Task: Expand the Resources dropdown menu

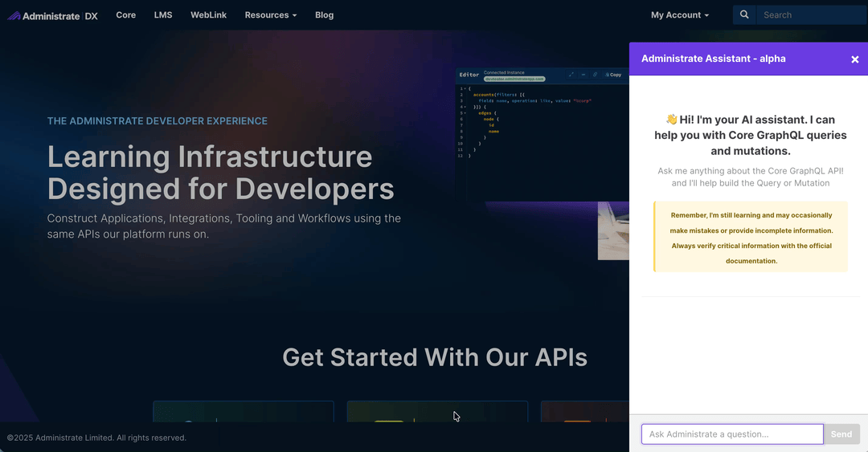Action: tap(271, 15)
